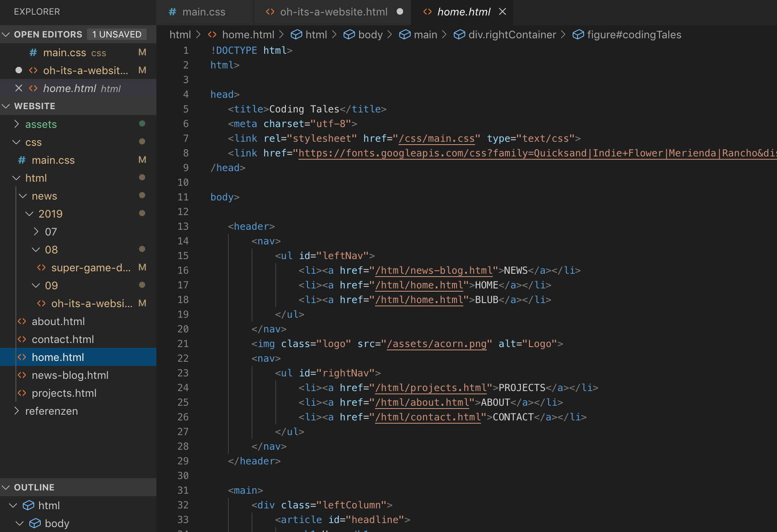Open news-blog.html in explorer

click(x=78, y=375)
